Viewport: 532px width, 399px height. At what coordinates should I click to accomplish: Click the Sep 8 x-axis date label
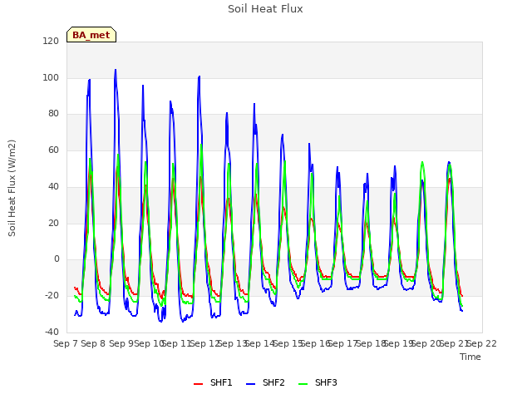pyautogui.click(x=93, y=343)
